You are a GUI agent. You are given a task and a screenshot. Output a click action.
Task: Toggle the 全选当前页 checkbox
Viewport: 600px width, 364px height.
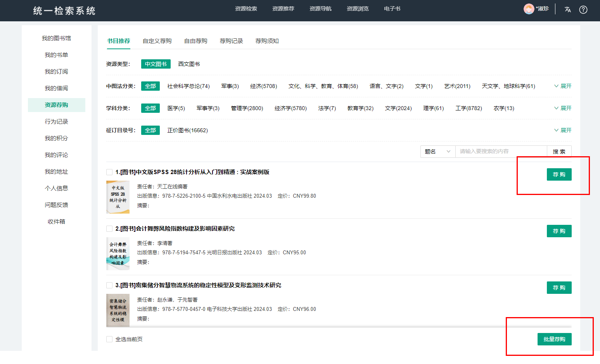pyautogui.click(x=109, y=339)
